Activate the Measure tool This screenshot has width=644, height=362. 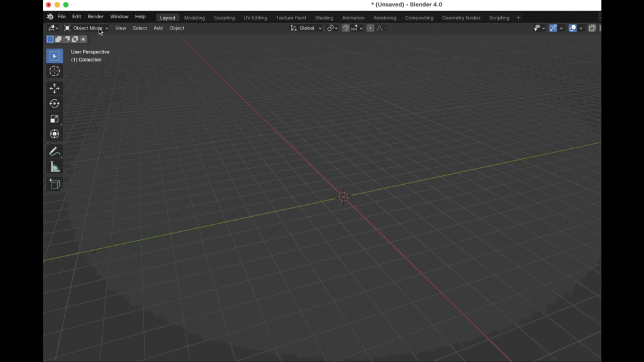coord(55,167)
